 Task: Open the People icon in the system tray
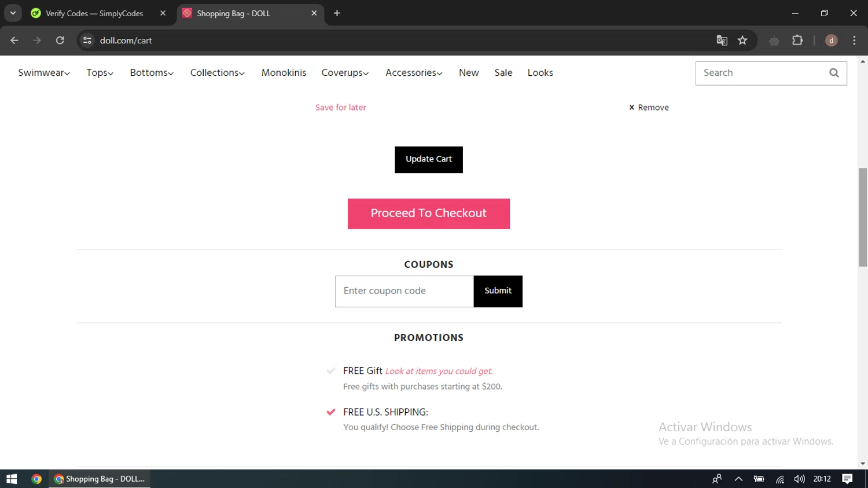coord(717,479)
